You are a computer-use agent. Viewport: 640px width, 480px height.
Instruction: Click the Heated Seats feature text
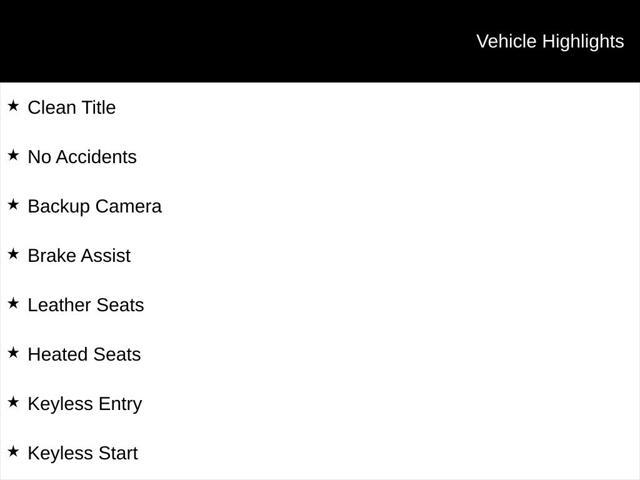[x=84, y=355]
